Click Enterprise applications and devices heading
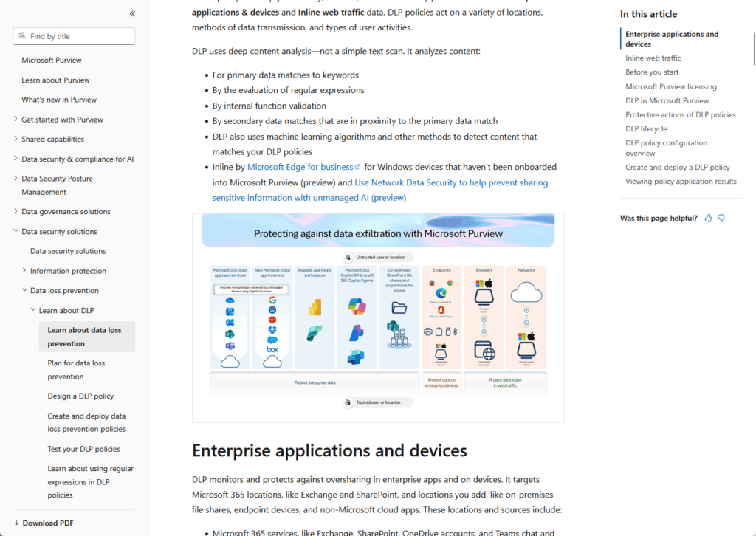756x536 pixels. tap(329, 450)
